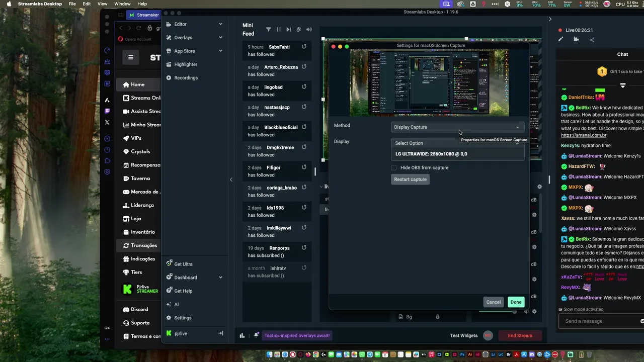644x362 pixels.
Task: Expand the Editor section chevron
Action: pyautogui.click(x=220, y=24)
